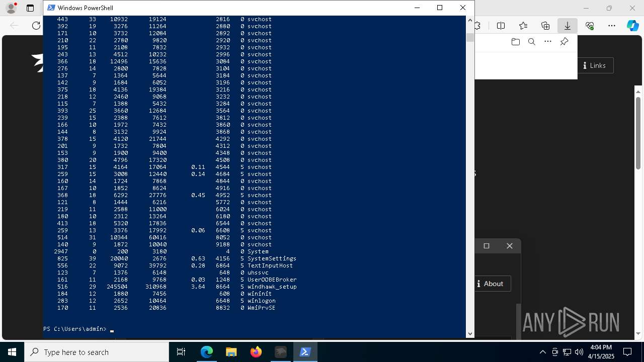Launch Copilot in Edge sidebar
Viewport: 644px width, 362px height.
click(633, 26)
